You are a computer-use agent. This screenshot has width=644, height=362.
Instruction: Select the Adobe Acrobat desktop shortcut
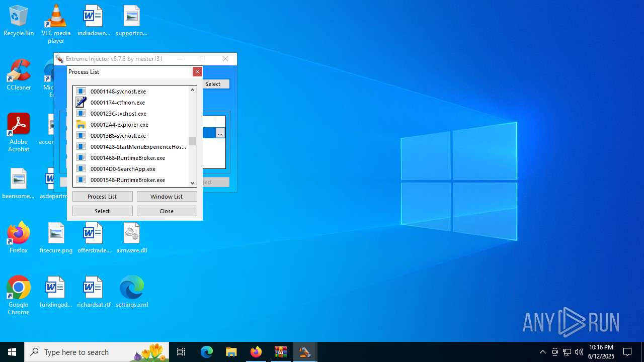(x=19, y=133)
